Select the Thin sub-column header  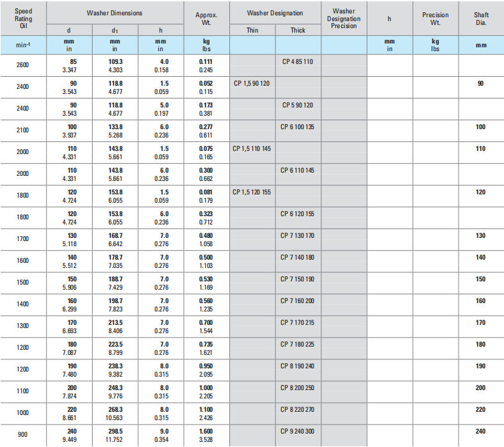click(252, 30)
